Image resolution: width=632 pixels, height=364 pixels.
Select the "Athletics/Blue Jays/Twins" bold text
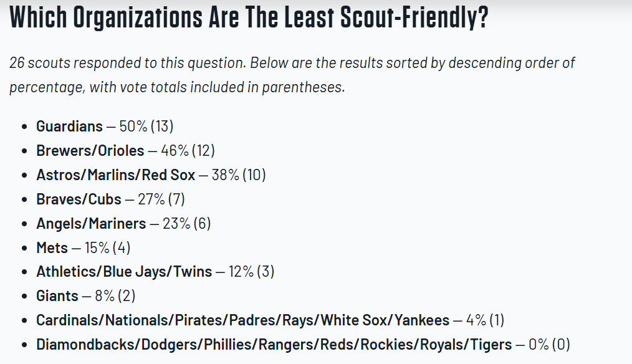[124, 272]
